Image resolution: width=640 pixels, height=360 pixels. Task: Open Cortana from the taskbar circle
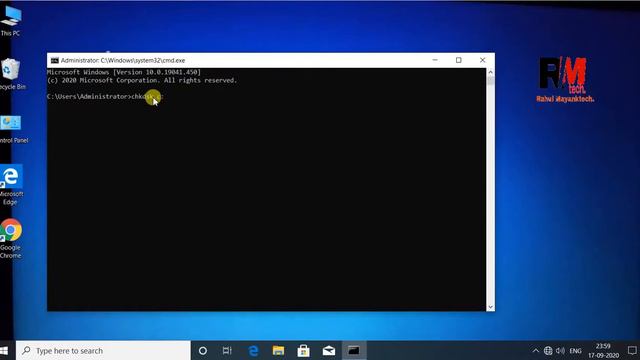click(202, 351)
